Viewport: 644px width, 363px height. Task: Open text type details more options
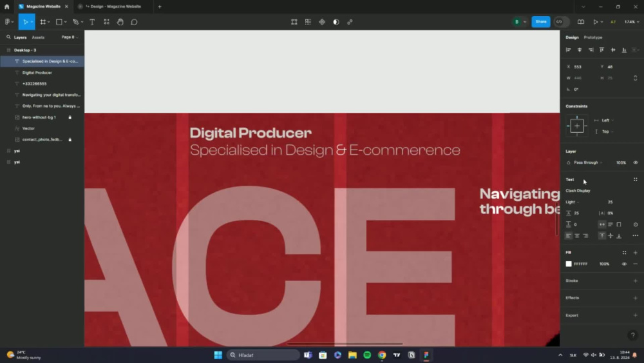[x=636, y=235]
